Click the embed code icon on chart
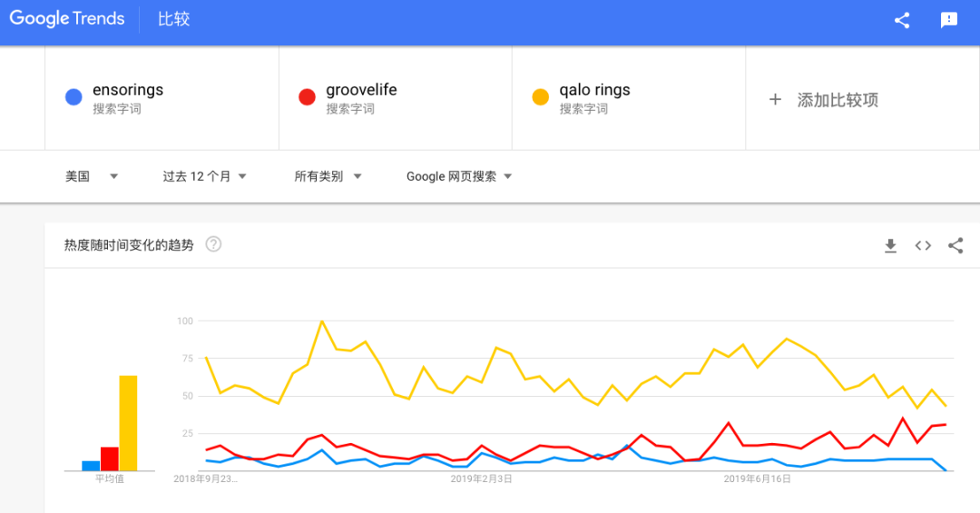The image size is (980, 513). point(923,246)
